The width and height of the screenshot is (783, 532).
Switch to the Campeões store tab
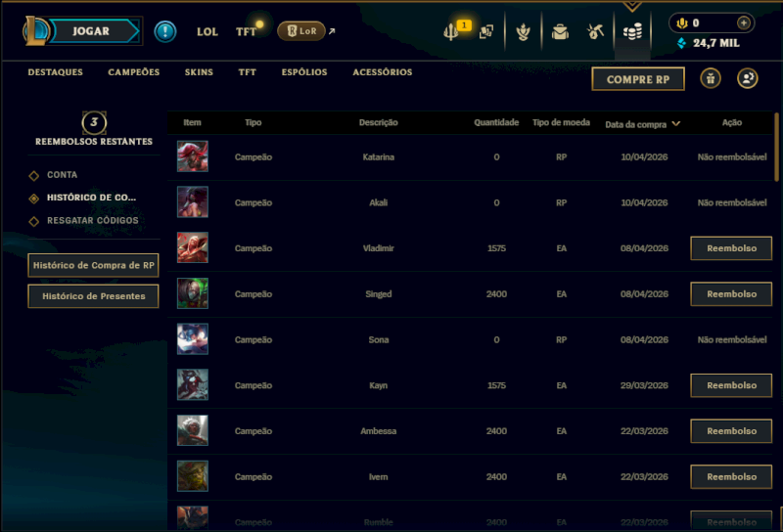(x=134, y=72)
